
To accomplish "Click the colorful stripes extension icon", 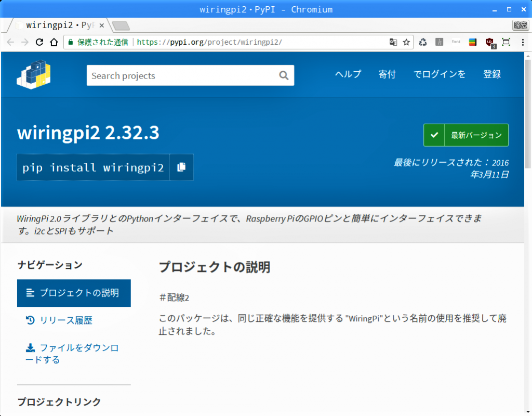I will click(x=473, y=42).
